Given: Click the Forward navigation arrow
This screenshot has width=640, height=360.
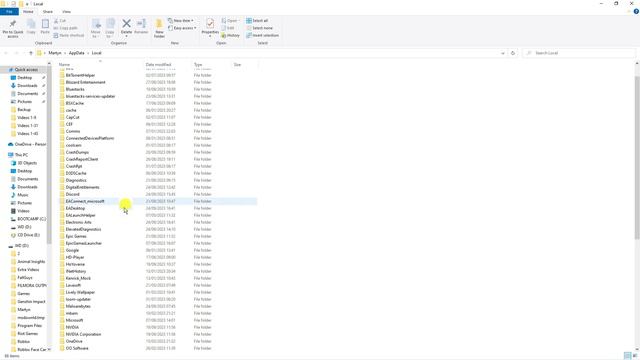Looking at the screenshot, I should 16,53.
